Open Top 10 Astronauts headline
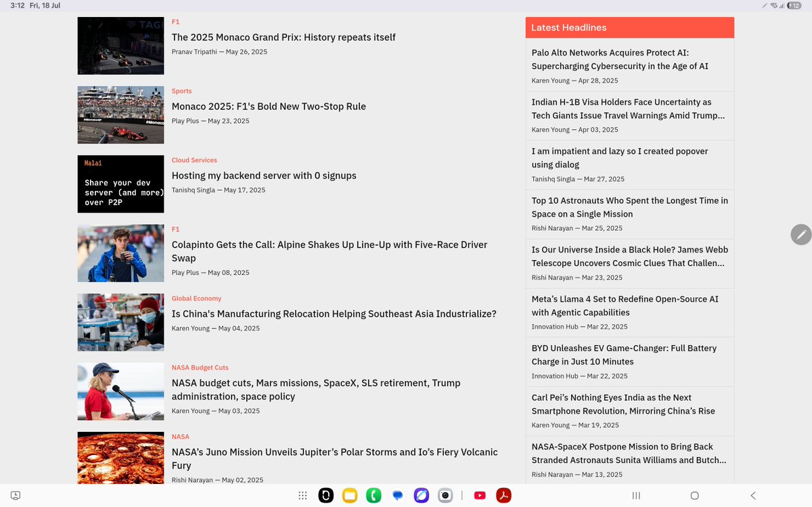This screenshot has height=507, width=812. pyautogui.click(x=630, y=207)
